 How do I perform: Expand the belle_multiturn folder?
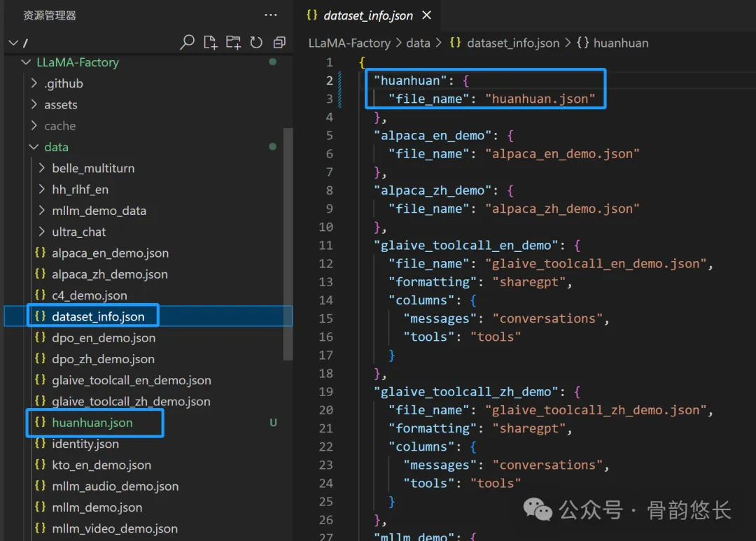point(42,168)
